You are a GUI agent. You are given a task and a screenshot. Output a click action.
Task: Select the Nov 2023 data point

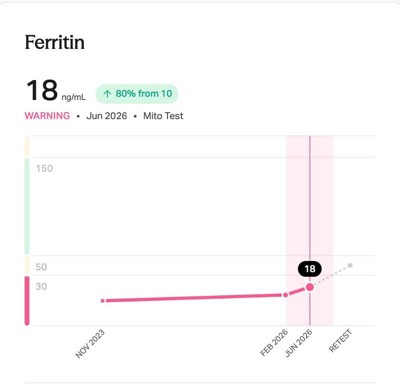tap(103, 301)
